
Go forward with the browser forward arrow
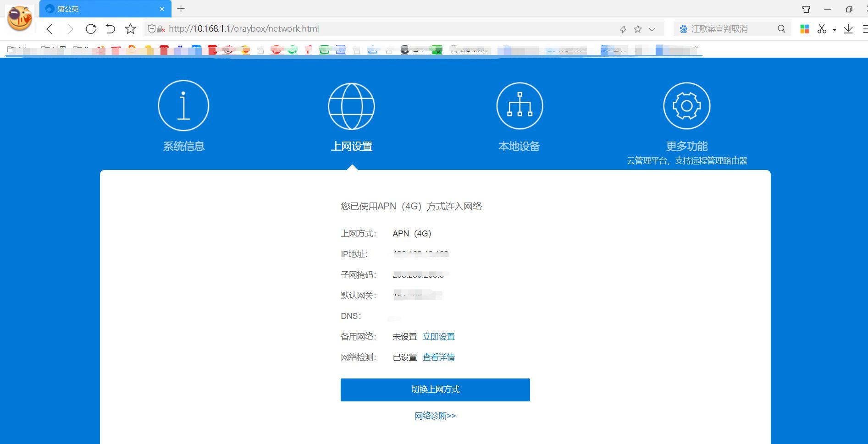click(x=70, y=29)
